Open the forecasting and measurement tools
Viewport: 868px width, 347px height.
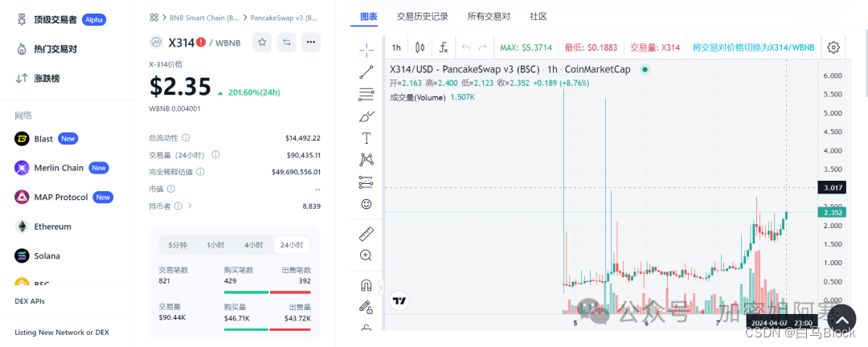[366, 182]
